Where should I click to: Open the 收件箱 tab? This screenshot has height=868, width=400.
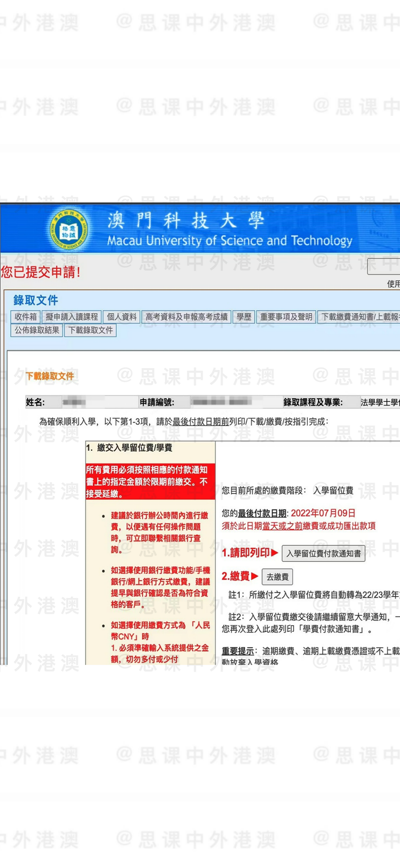click(x=25, y=317)
